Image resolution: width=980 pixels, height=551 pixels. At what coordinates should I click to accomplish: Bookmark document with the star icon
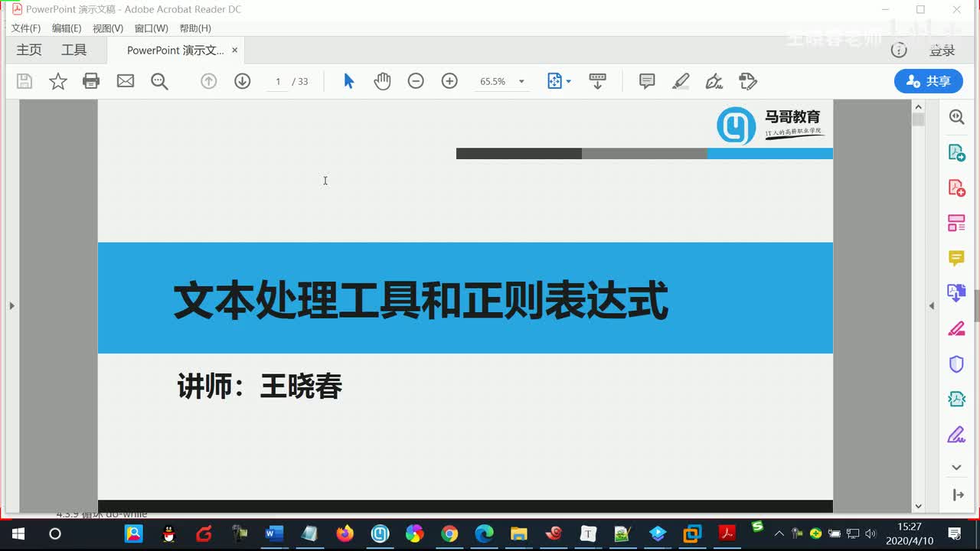(58, 81)
